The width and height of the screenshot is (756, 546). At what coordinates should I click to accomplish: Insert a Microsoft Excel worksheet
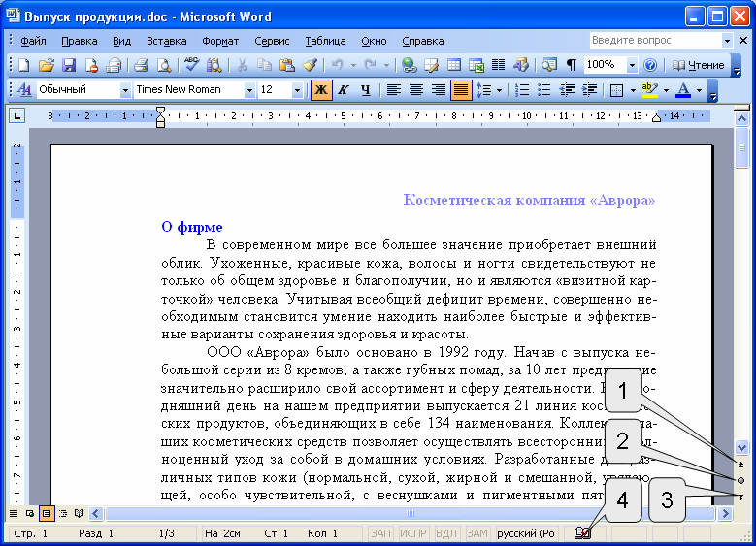tap(477, 65)
